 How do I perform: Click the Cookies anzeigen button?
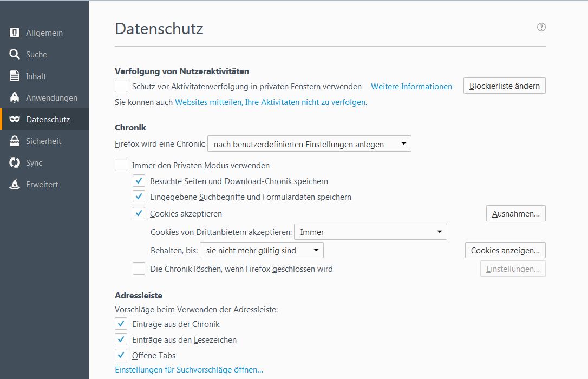click(505, 250)
